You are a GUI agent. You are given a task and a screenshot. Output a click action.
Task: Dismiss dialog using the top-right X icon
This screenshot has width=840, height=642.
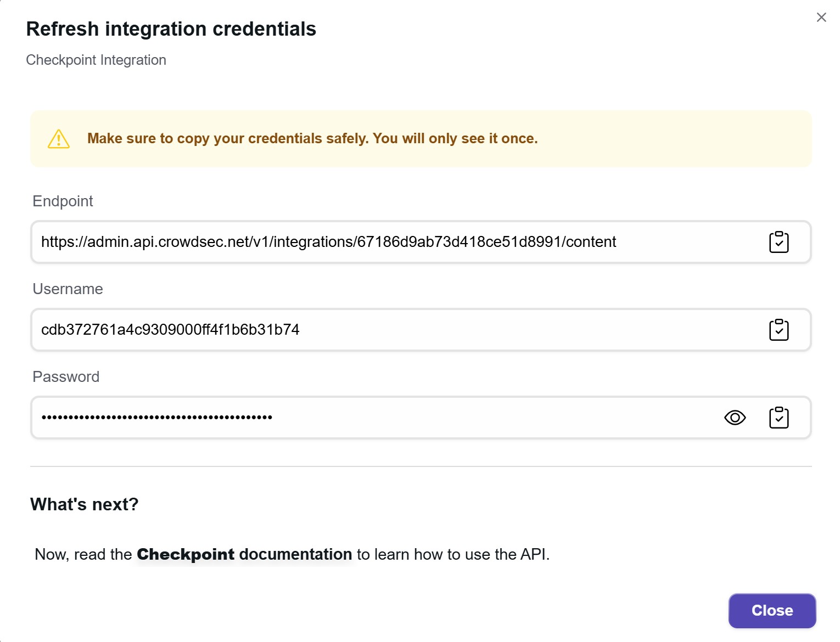point(821,18)
